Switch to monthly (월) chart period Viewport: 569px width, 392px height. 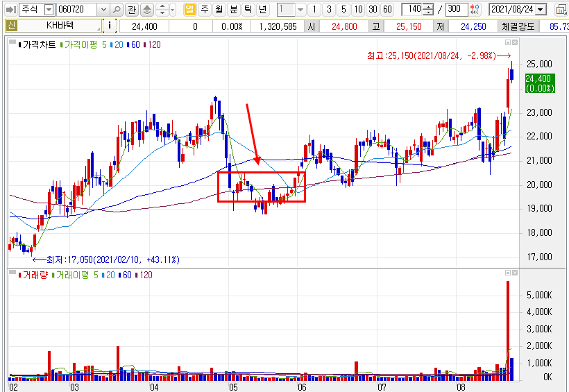(x=219, y=10)
